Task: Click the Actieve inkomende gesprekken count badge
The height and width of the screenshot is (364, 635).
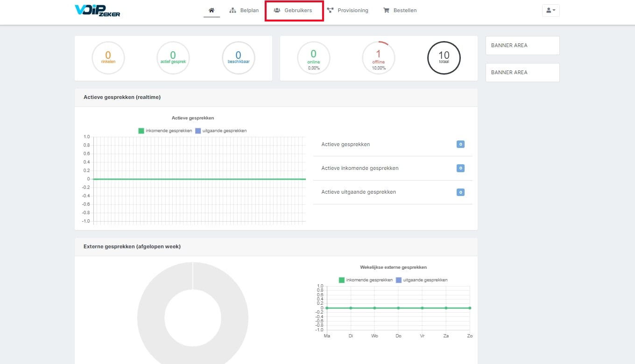Action: pos(460,168)
